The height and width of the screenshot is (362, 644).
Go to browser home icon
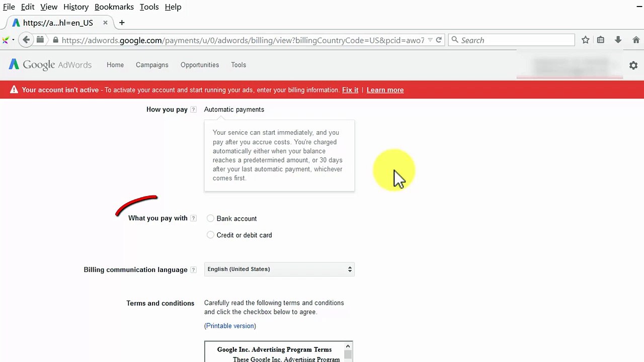tap(636, 40)
